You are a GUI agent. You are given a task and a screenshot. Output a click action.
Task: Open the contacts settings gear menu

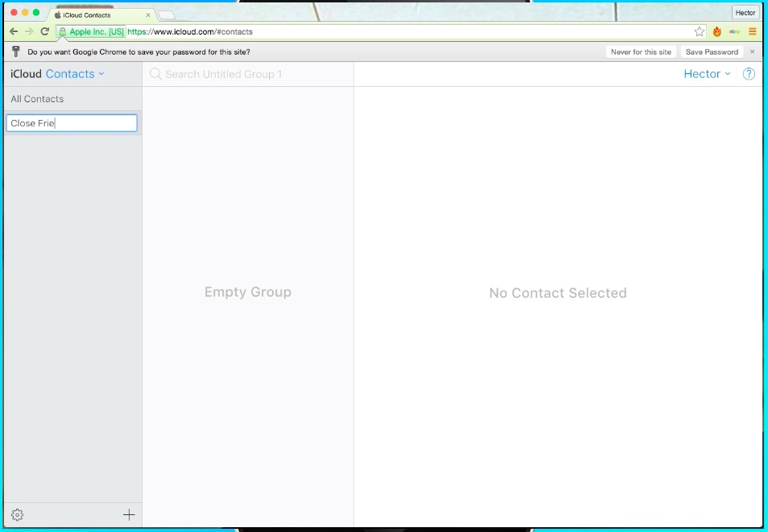(x=17, y=515)
